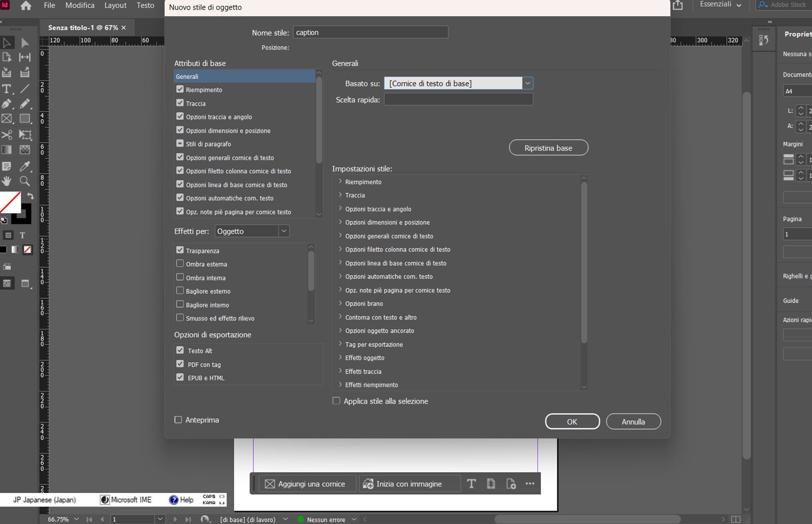This screenshot has height=524, width=812.
Task: Expand Riempimento in Impostazioni stile
Action: [x=340, y=181]
